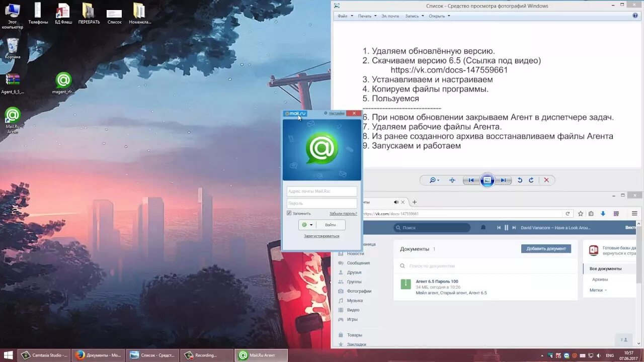644x362 pixels.
Task: Open Друзья in VK sidebar
Action: coord(354,273)
